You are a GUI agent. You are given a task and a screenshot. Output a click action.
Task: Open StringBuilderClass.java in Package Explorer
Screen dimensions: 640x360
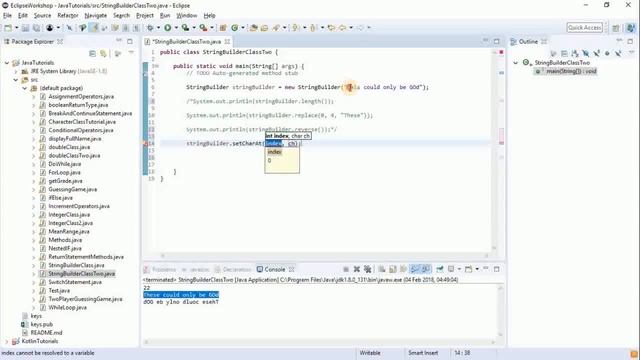(x=76, y=265)
